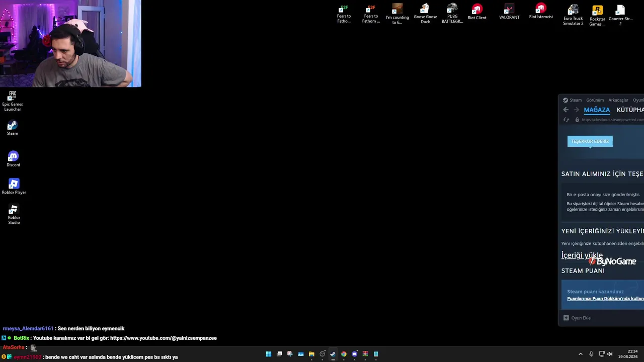644x362 pixels.
Task: Select the red-logo Fears to Fathom shortcut
Action: 371,14
